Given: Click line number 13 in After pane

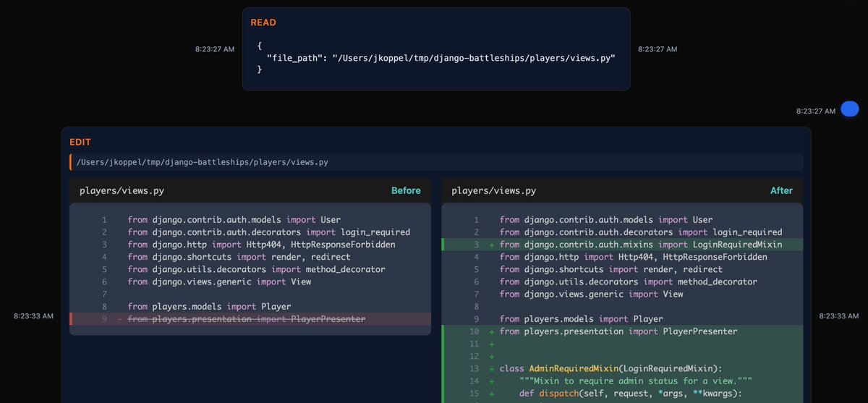Looking at the screenshot, I should click(475, 368).
